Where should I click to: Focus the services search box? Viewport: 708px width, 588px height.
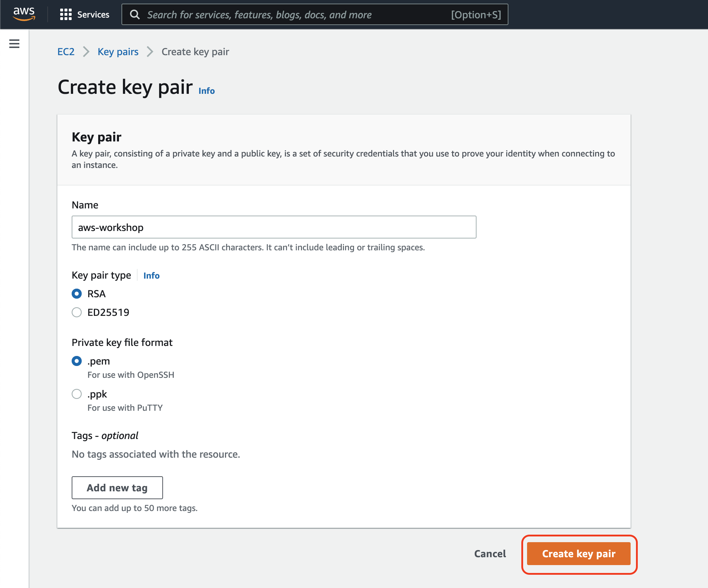(315, 14)
